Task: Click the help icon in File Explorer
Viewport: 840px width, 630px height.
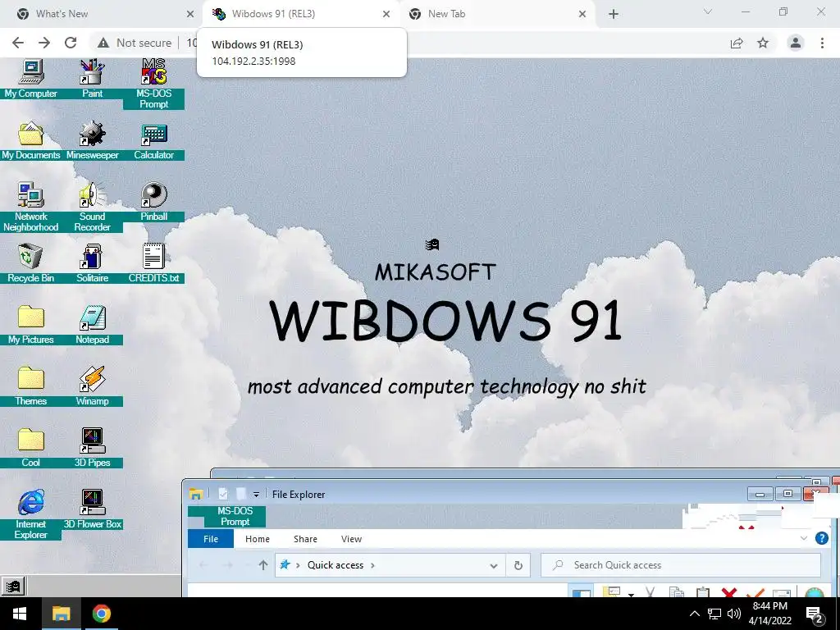Action: pos(821,538)
